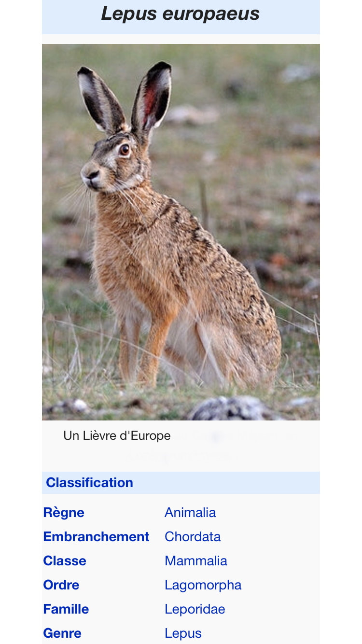Open the Lepus genus link

(183, 633)
